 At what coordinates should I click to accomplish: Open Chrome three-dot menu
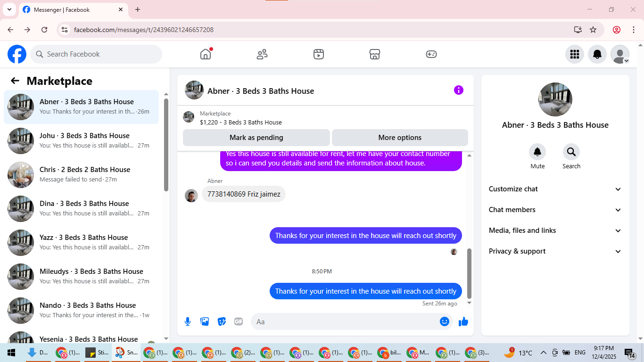point(633,30)
